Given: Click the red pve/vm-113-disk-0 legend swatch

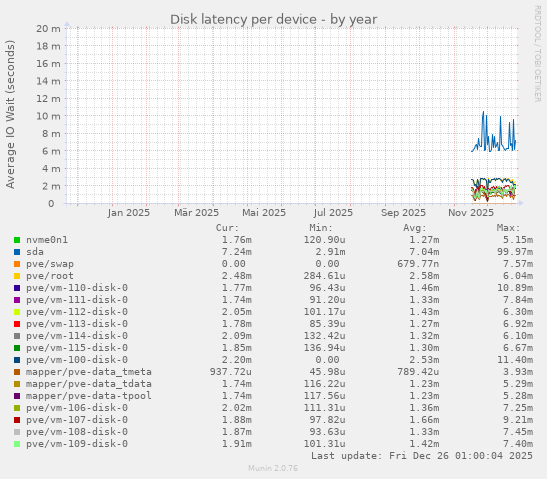Looking at the screenshot, I should pyautogui.click(x=17, y=324).
